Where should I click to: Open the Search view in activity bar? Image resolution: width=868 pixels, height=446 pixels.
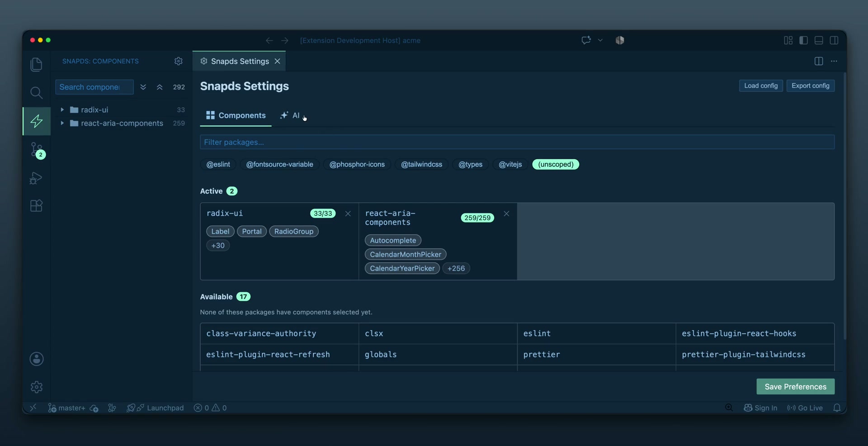coord(36,93)
